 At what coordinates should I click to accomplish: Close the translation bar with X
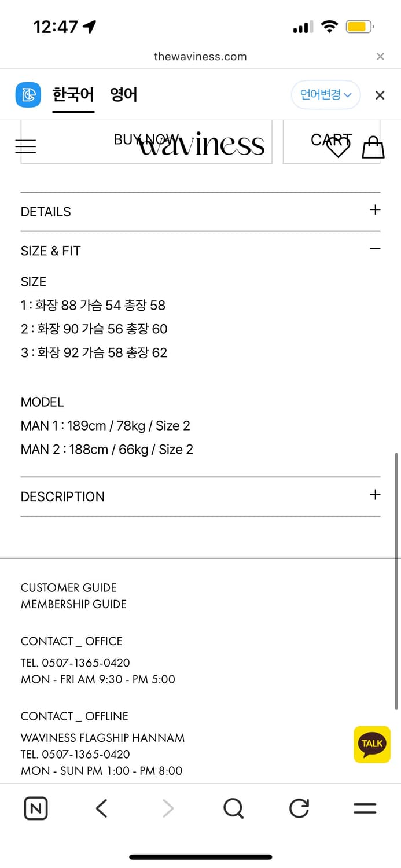tap(380, 95)
